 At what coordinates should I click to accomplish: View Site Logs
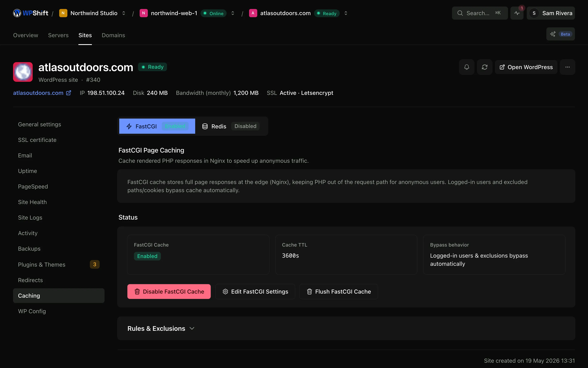click(x=59, y=218)
